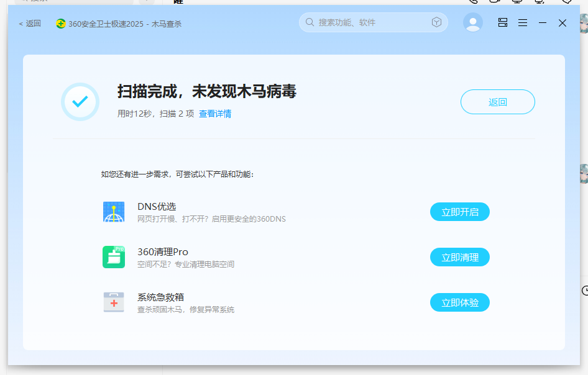Screen dimensions: 588x375
Task: Click 立即体验 for 系统急救箱
Action: (460, 303)
